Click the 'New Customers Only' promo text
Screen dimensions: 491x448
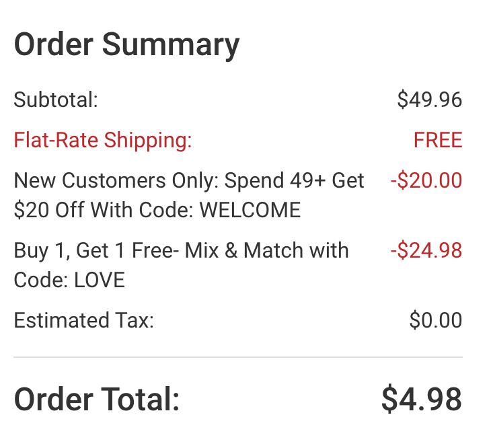coord(116,180)
